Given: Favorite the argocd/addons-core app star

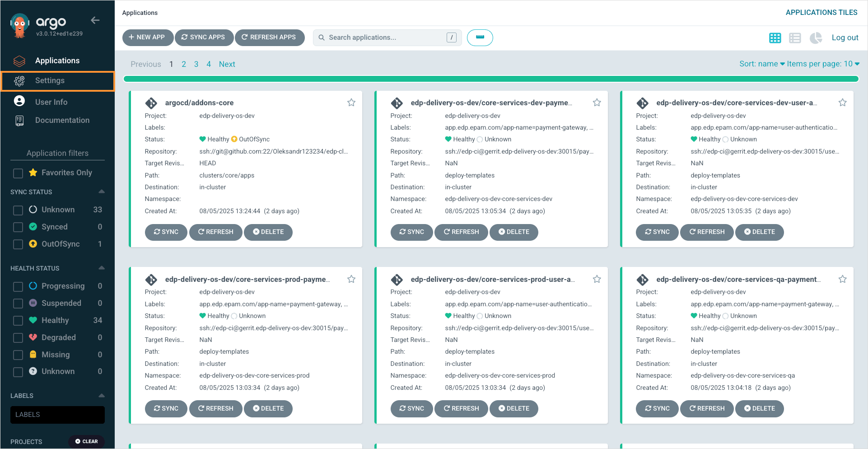Looking at the screenshot, I should (x=351, y=103).
